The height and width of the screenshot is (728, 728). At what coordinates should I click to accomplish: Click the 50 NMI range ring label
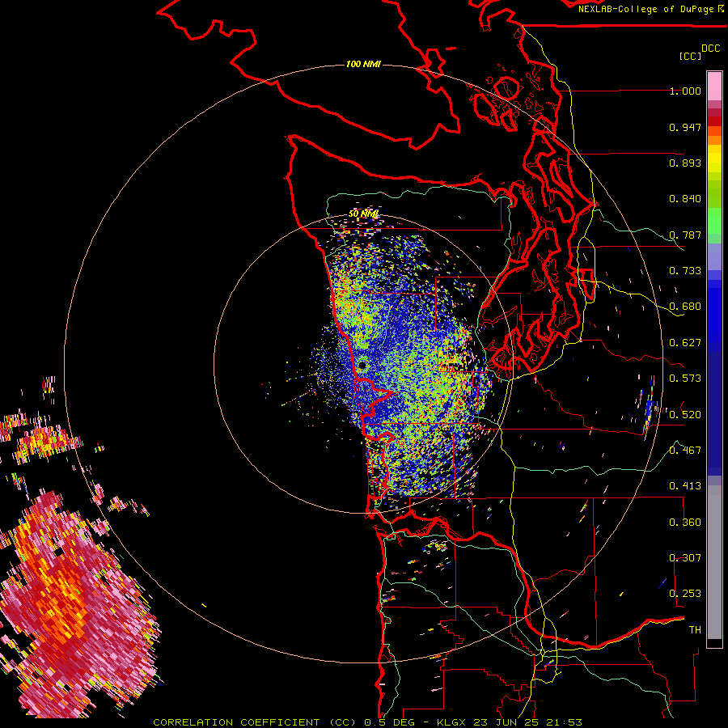363,214
